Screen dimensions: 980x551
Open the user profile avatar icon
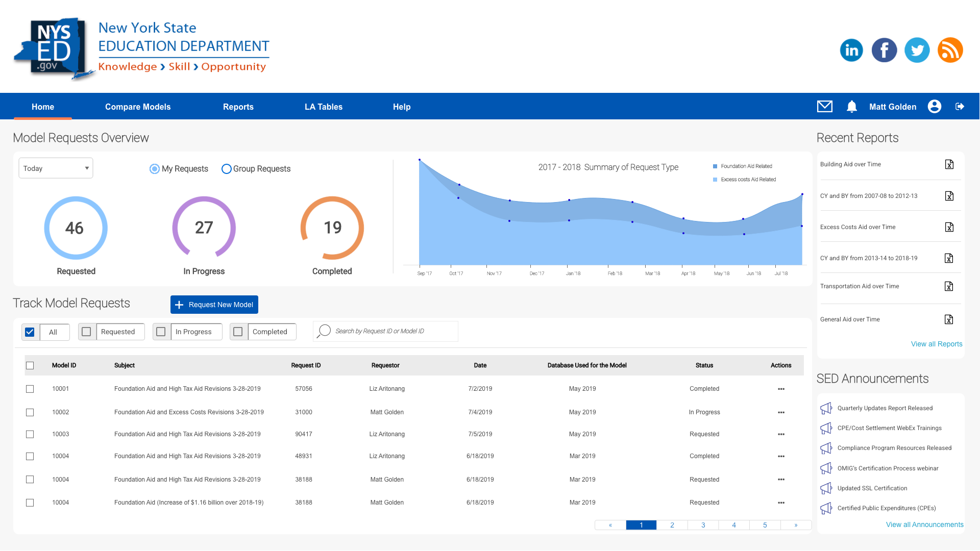[934, 107]
